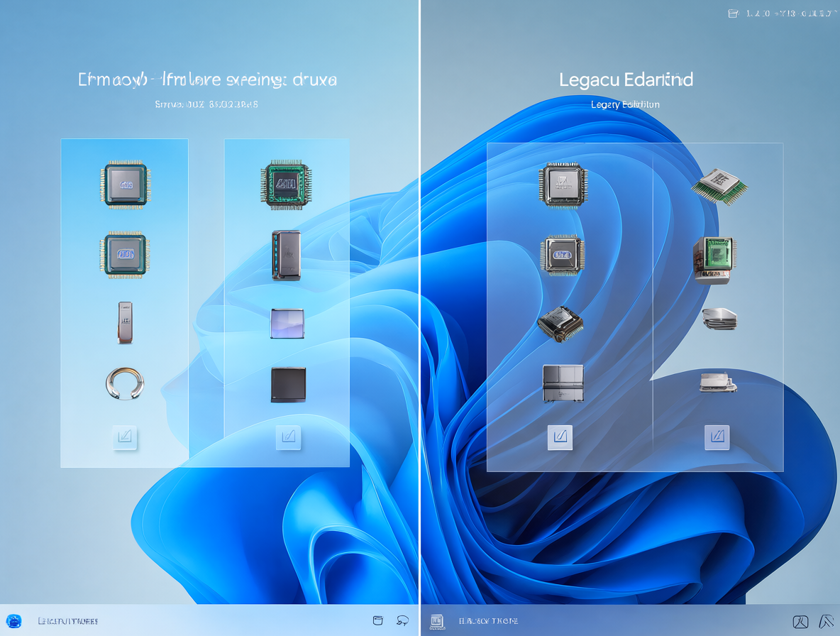Image resolution: width=840 pixels, height=636 pixels.
Task: Click the status text beside the top-right box icon
Action: point(791,13)
